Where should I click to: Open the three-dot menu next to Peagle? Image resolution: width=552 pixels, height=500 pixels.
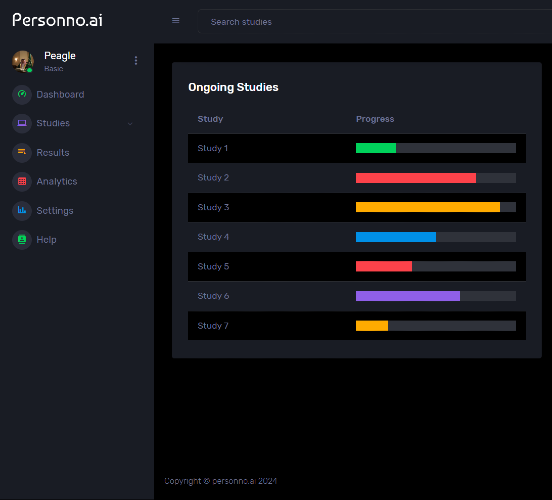(x=136, y=61)
